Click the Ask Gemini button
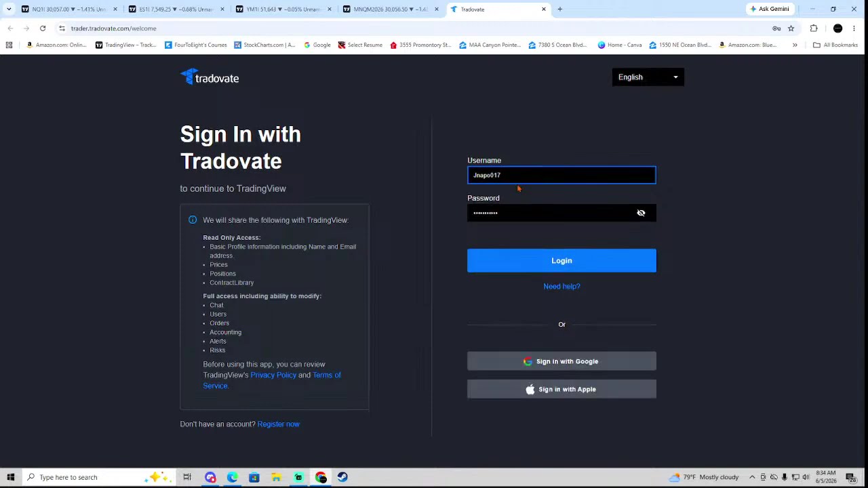The image size is (868, 488). [x=769, y=9]
